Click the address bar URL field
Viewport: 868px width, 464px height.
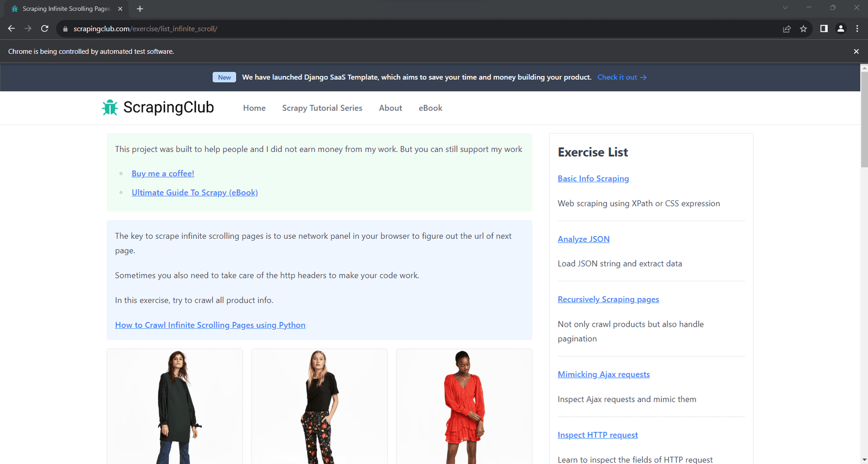point(418,29)
